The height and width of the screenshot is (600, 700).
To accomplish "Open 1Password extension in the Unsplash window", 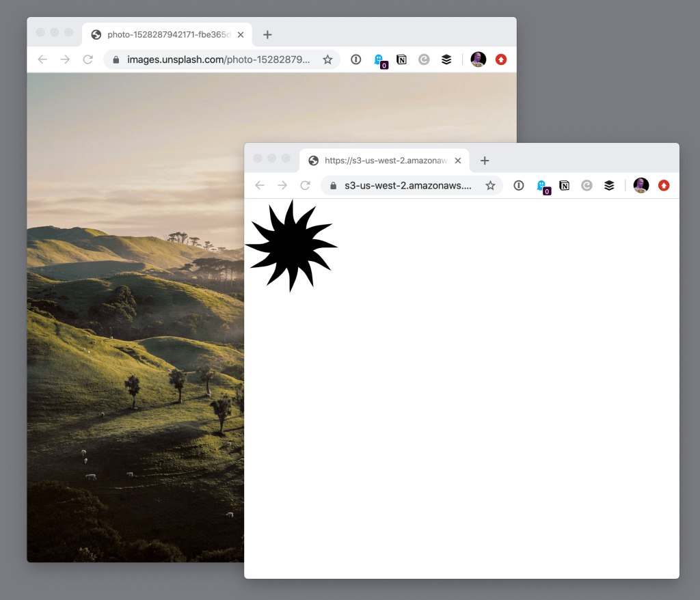I will 355,59.
